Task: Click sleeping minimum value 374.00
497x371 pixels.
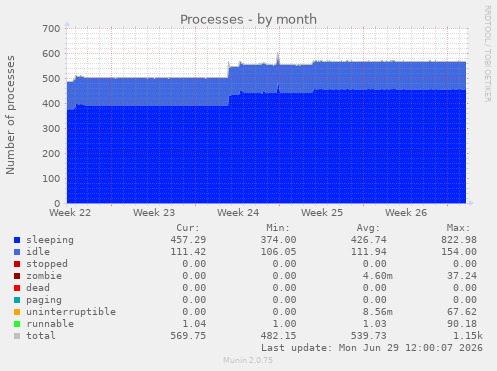Action: tap(278, 240)
